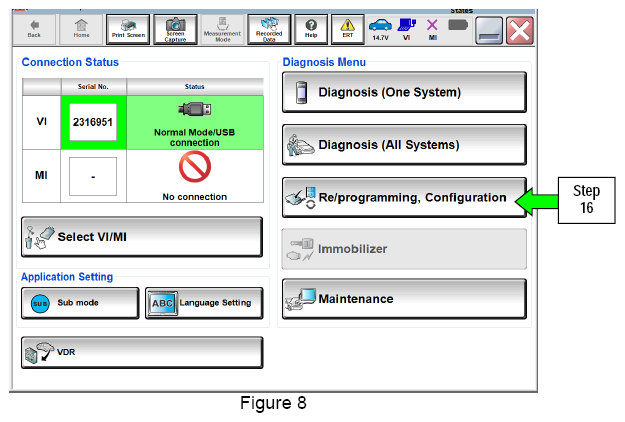Click the MI status X indicator
The image size is (625, 422).
point(432,29)
